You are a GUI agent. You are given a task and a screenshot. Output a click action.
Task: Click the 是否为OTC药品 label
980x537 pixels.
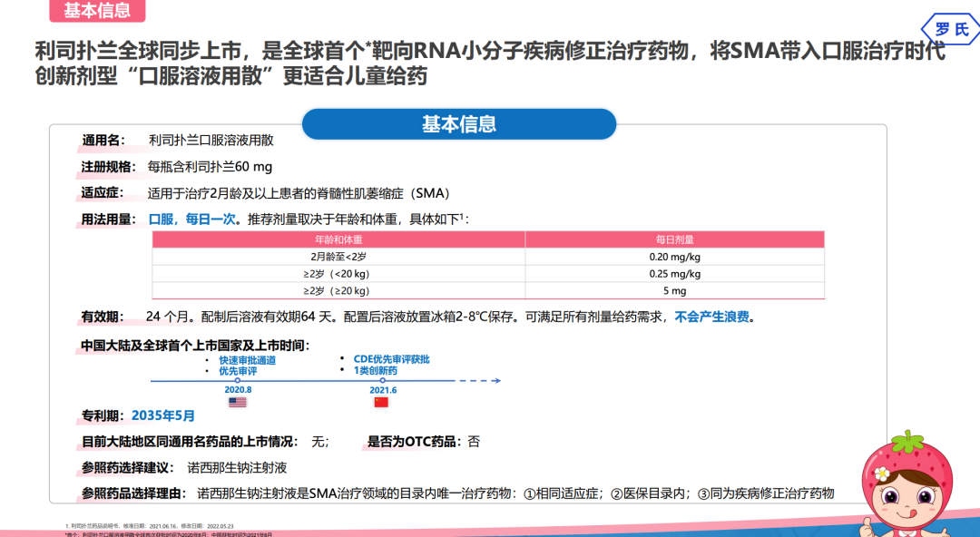(x=415, y=442)
